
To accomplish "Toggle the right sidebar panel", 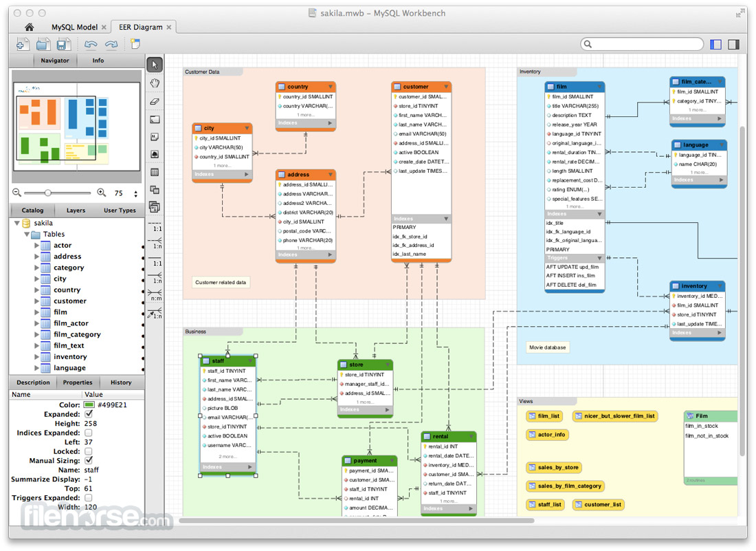I will click(733, 45).
